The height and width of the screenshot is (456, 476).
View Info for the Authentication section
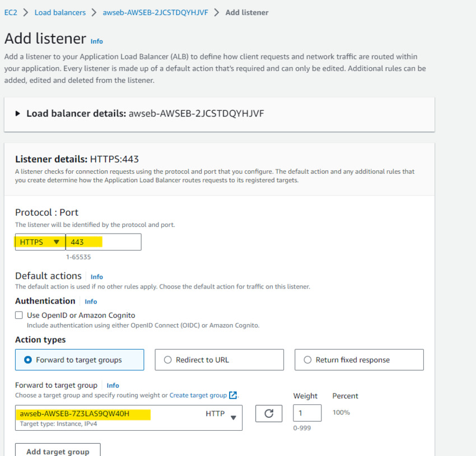[x=90, y=301]
